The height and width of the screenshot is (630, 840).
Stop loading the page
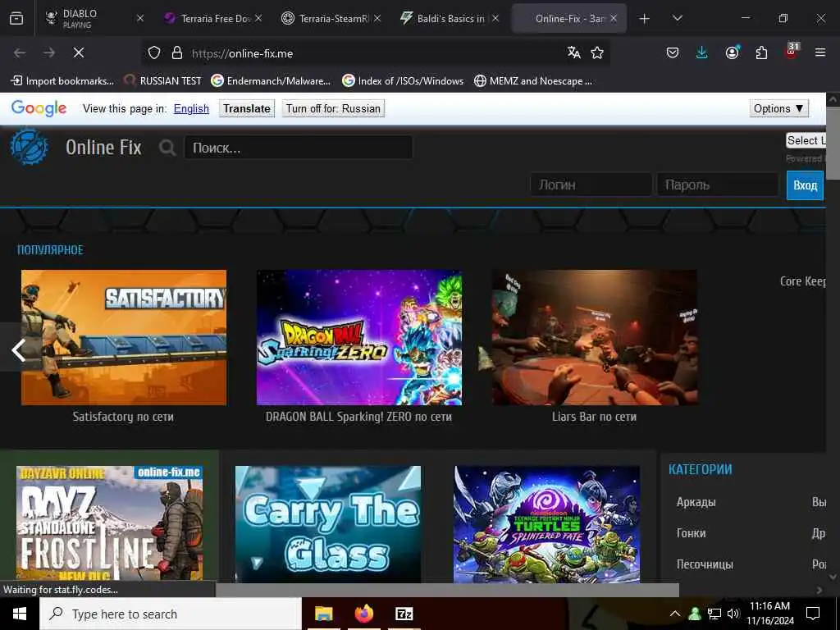[x=78, y=52]
